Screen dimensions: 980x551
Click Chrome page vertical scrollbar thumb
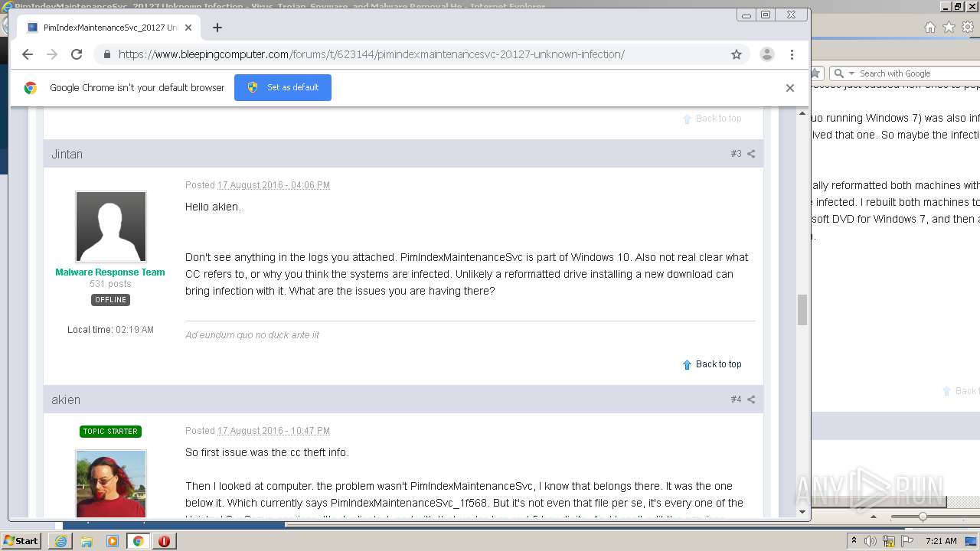802,310
